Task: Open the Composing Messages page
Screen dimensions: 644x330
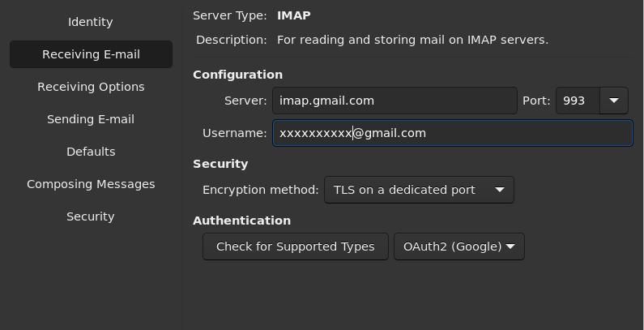Action: click(x=91, y=184)
